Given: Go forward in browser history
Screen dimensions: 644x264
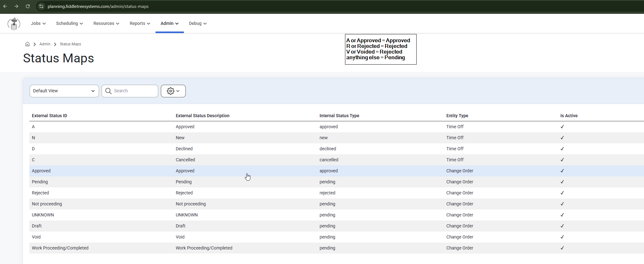Looking at the screenshot, I should [16, 6].
